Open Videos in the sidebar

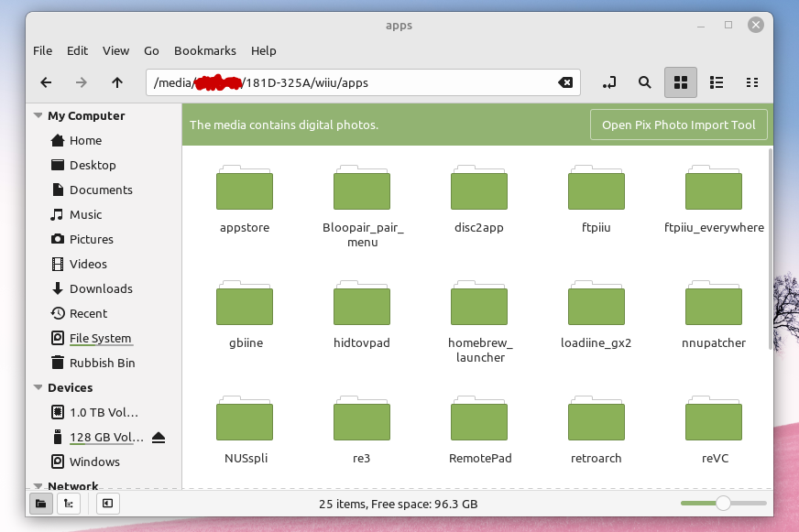pos(88,265)
